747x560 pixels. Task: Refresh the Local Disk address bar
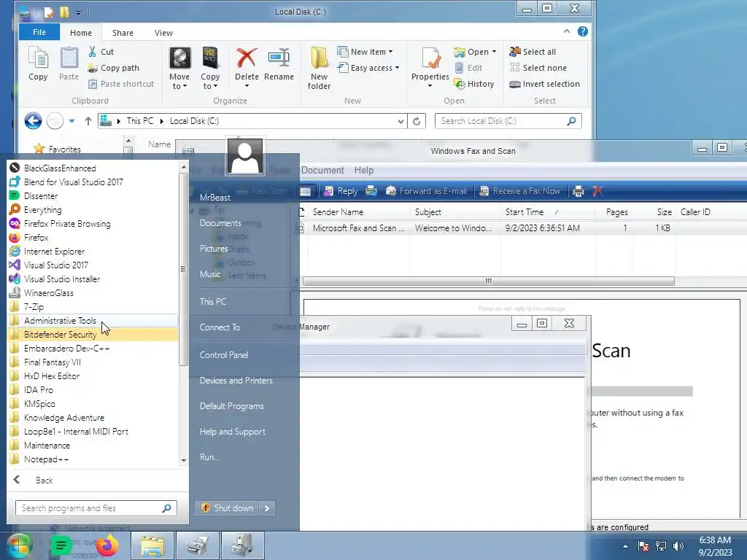417,121
